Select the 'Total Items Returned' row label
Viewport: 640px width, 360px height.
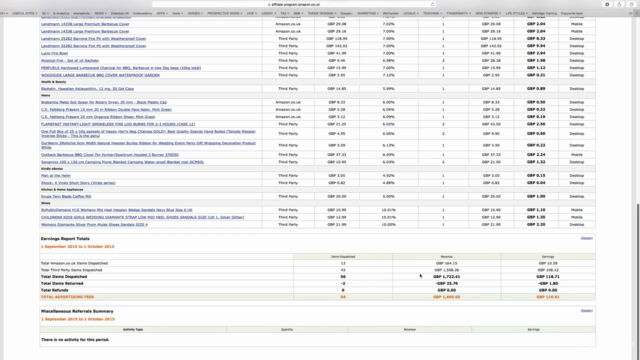pos(62,284)
